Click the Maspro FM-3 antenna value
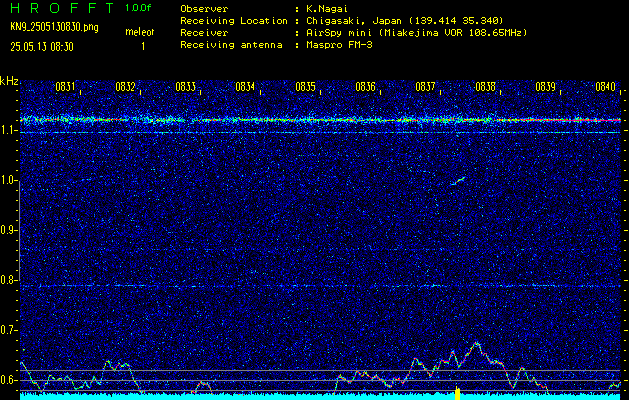Viewport: 629px width, 400px height. [x=339, y=45]
